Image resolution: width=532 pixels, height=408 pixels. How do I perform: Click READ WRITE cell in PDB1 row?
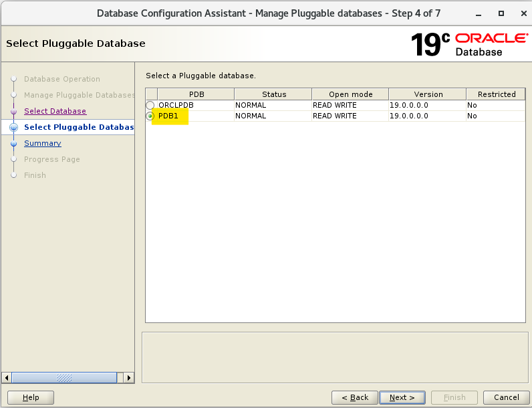(x=350, y=116)
